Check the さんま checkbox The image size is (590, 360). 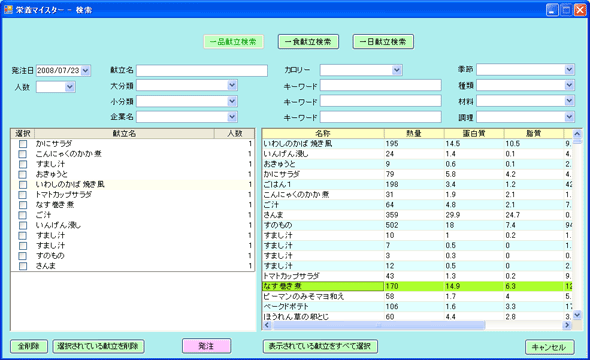pyautogui.click(x=23, y=266)
